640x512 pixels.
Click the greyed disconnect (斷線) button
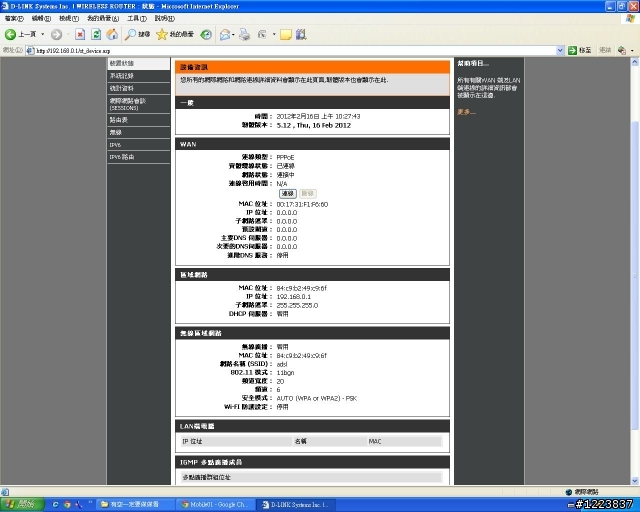pyautogui.click(x=308, y=194)
